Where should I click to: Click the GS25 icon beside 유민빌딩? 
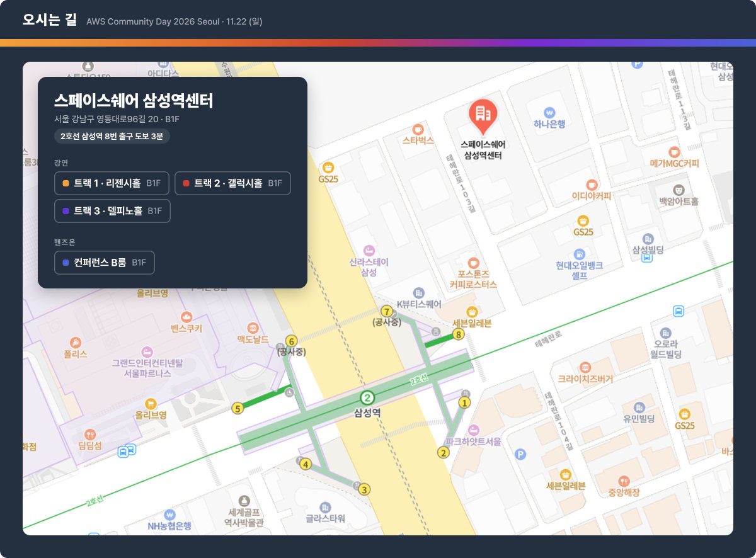coord(684,414)
